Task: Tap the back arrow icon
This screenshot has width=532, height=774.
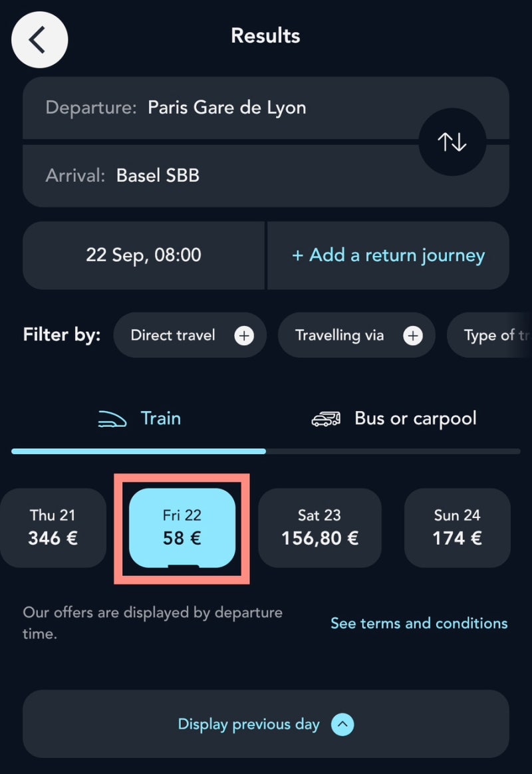Action: [x=39, y=39]
